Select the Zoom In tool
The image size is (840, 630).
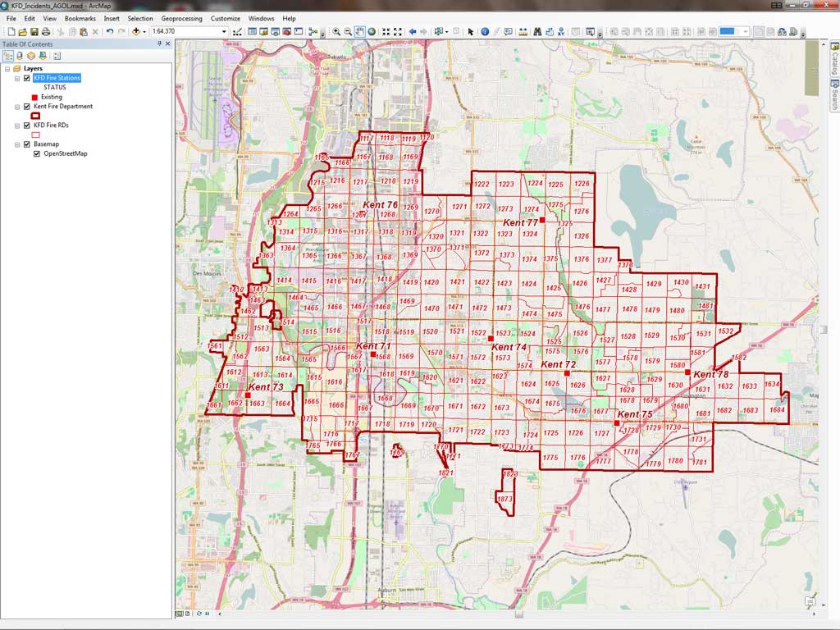(336, 32)
